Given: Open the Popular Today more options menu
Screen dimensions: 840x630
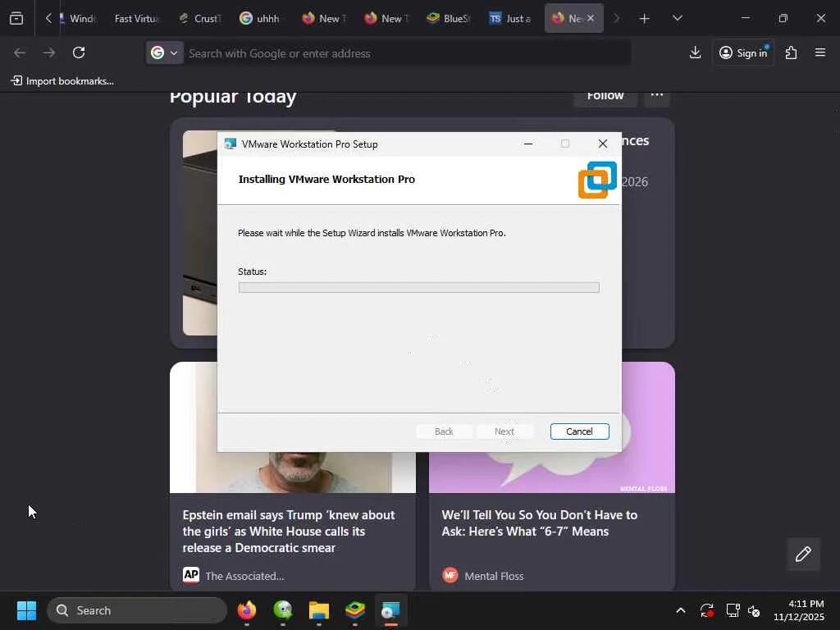Looking at the screenshot, I should pyautogui.click(x=657, y=97).
